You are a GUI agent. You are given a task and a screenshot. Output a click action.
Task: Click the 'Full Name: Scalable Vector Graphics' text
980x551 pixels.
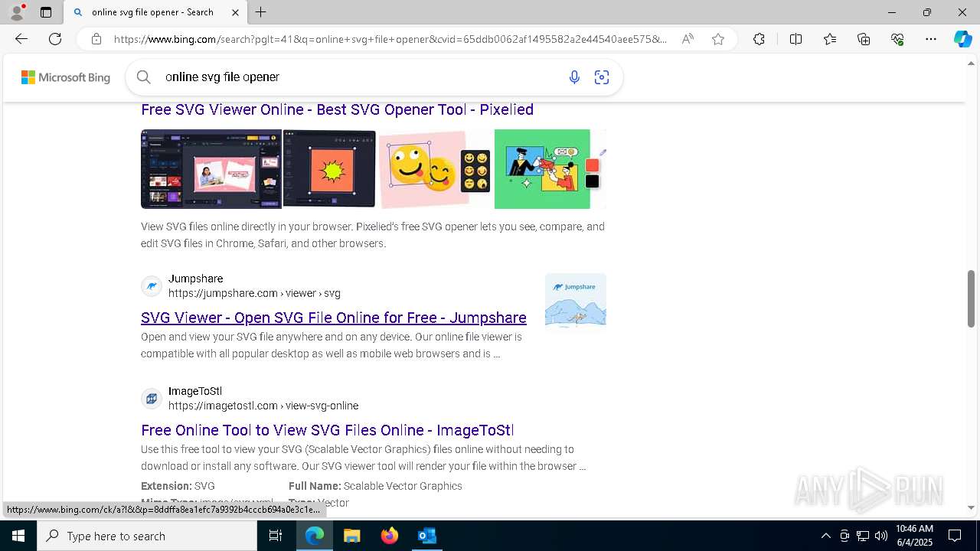(x=375, y=486)
